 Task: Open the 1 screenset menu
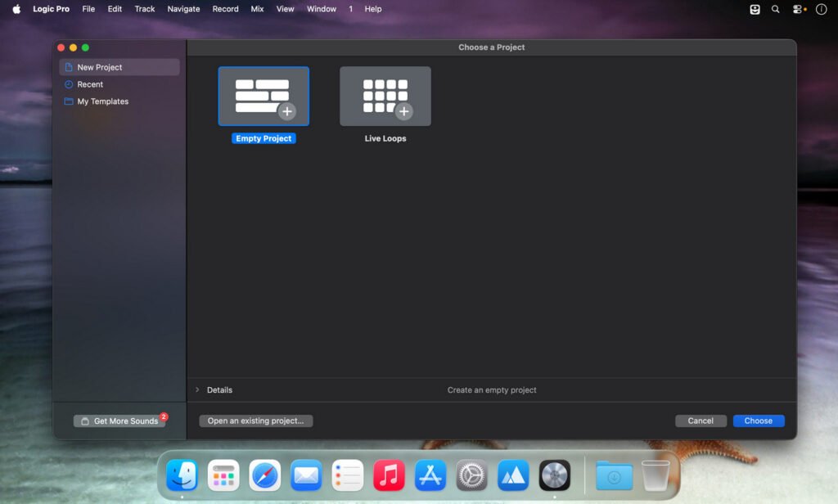tap(350, 9)
